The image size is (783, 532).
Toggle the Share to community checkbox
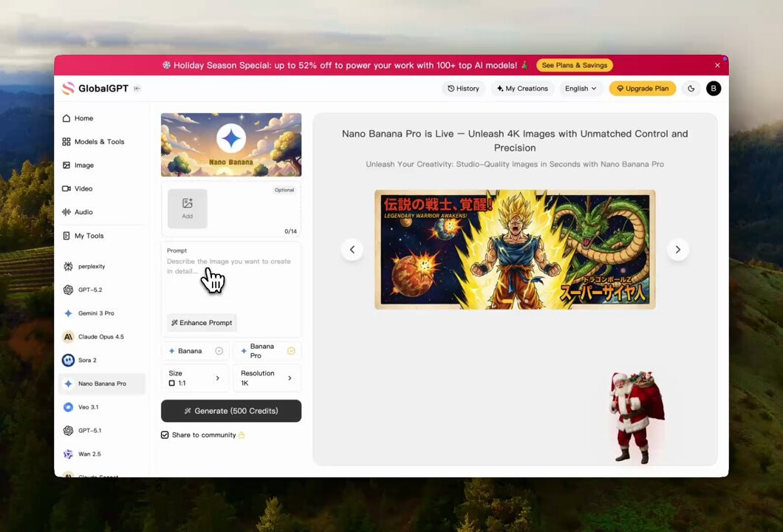pos(165,435)
